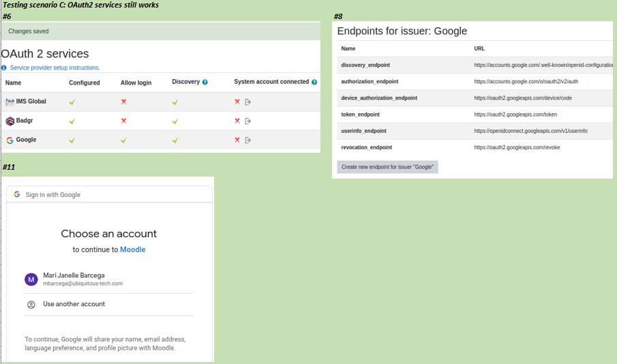617x364 pixels.
Task: Click the revocation_endpoint name cell
Action: [366, 147]
